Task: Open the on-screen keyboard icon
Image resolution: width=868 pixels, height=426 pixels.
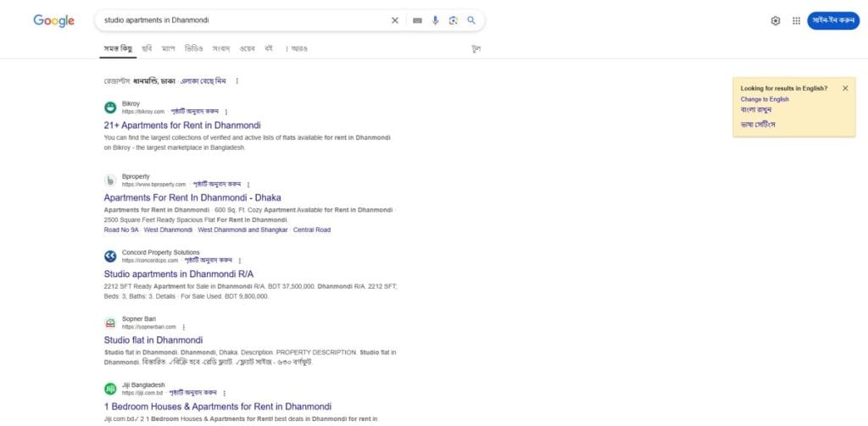Action: tap(417, 20)
